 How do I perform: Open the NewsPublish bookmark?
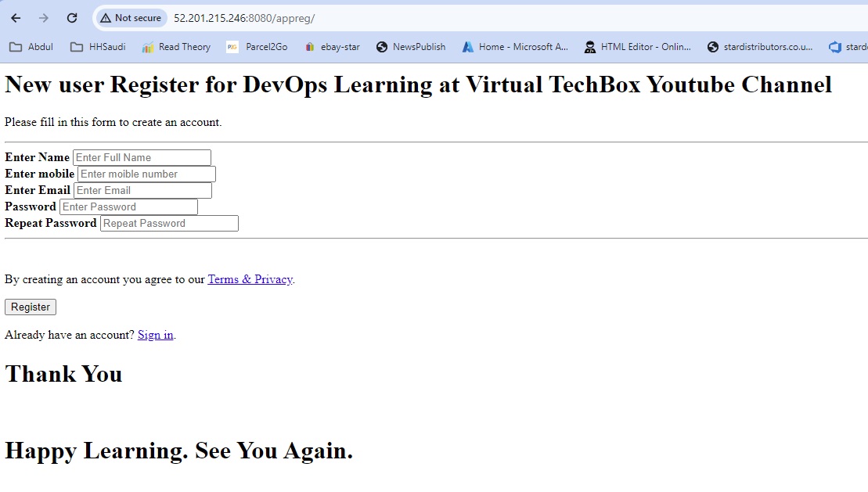click(411, 47)
